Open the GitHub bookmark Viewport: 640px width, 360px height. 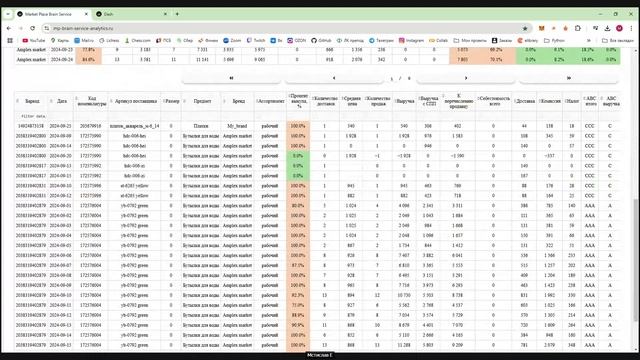(321, 40)
